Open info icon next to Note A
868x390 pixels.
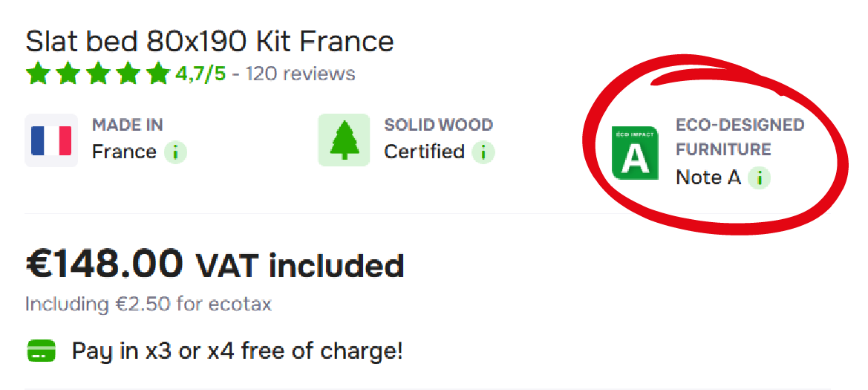point(759,178)
